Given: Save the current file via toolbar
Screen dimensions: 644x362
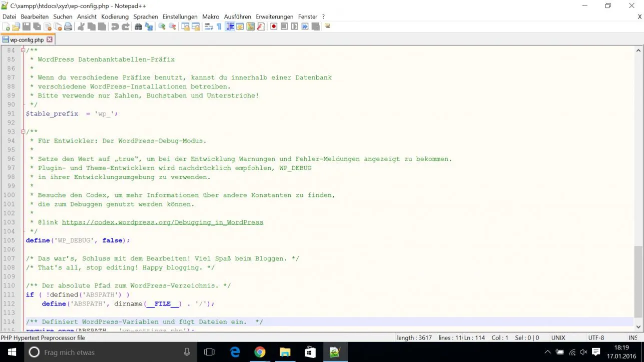Looking at the screenshot, I should click(x=27, y=26).
